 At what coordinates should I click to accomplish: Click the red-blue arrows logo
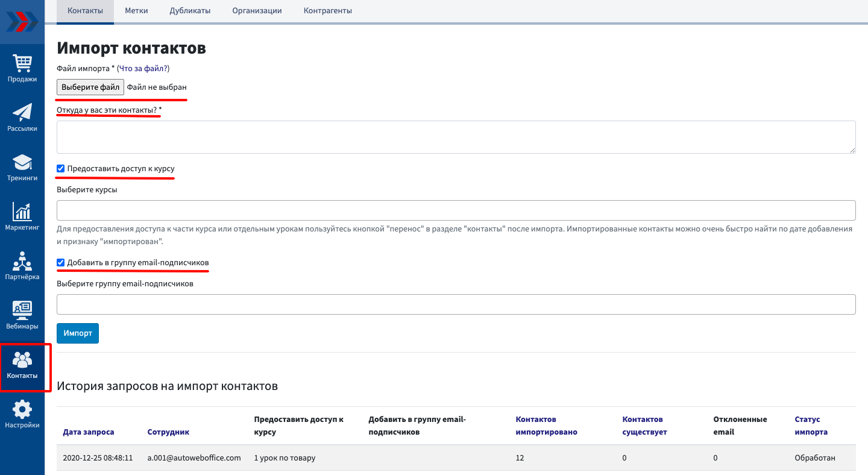pos(22,22)
